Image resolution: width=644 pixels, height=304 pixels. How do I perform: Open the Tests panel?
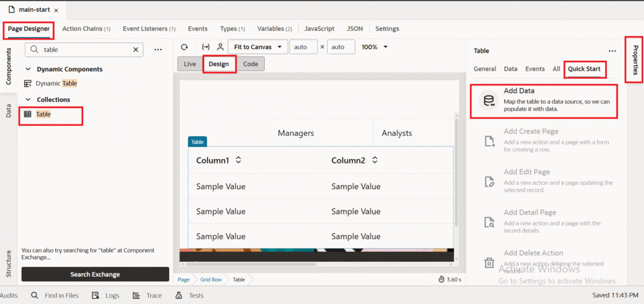(x=189, y=295)
